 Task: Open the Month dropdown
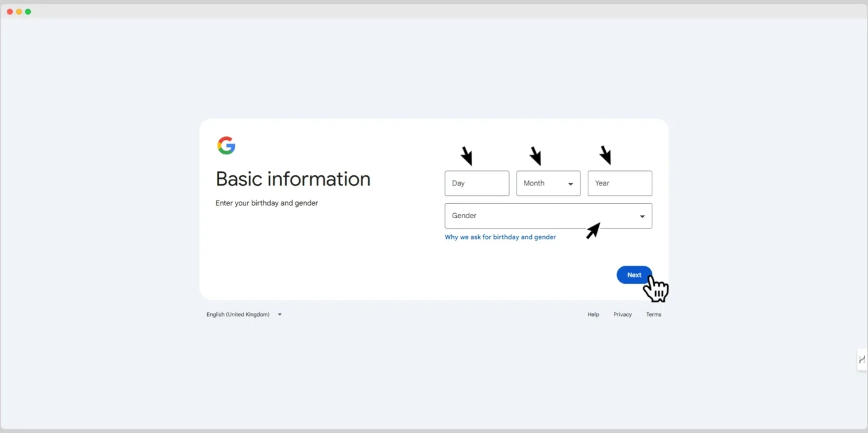548,183
